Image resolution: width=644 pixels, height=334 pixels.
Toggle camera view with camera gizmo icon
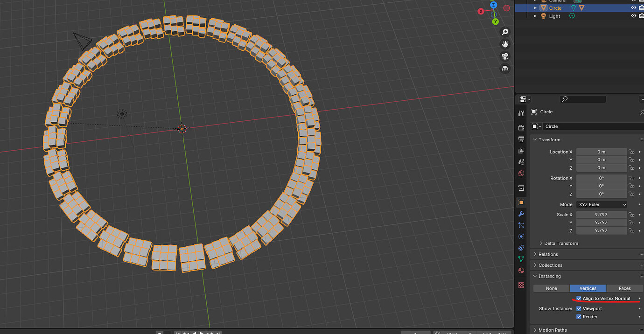(505, 56)
